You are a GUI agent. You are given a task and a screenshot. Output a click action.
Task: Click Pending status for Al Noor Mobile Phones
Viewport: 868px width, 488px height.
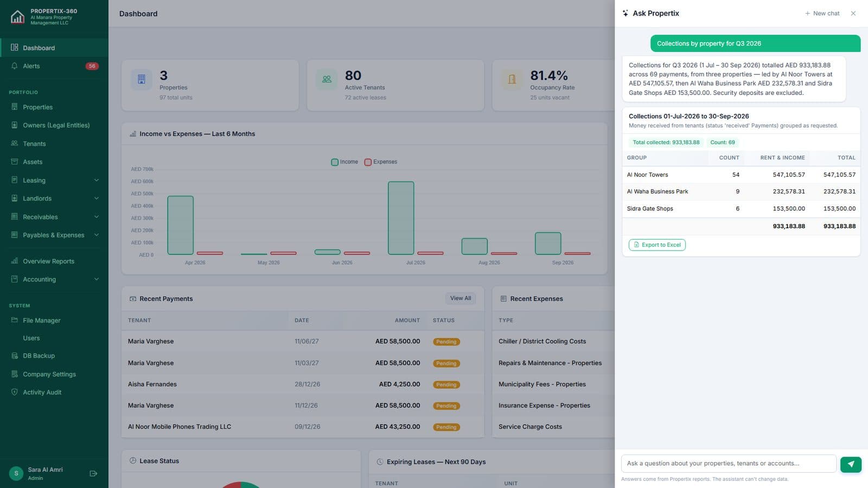point(446,427)
